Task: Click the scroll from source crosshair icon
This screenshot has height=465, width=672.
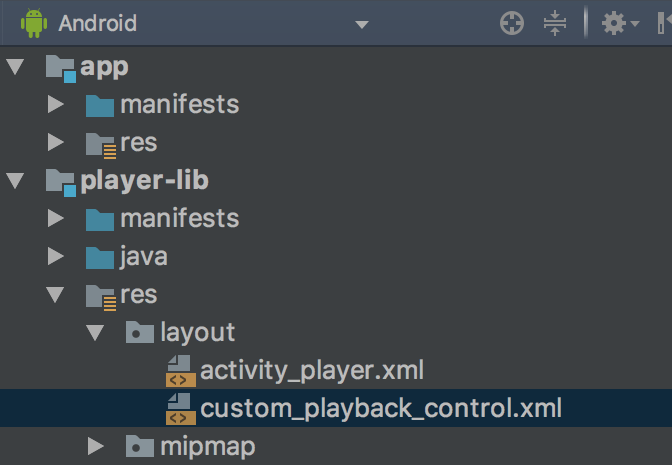Action: (x=512, y=23)
